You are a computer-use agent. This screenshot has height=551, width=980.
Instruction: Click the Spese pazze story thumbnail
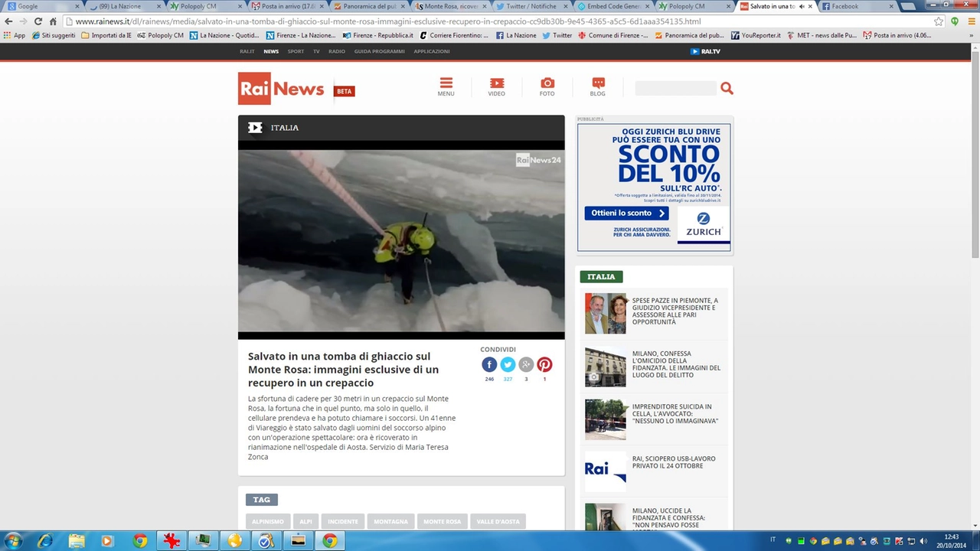(606, 314)
